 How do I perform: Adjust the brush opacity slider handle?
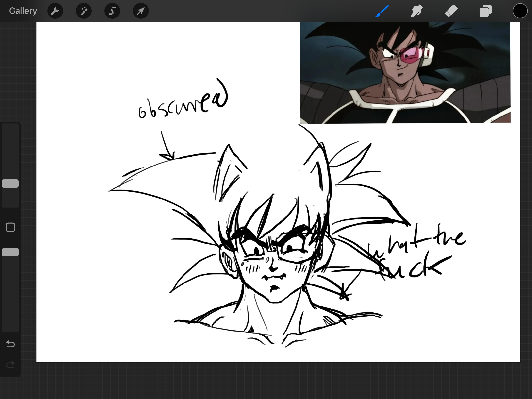coord(10,252)
